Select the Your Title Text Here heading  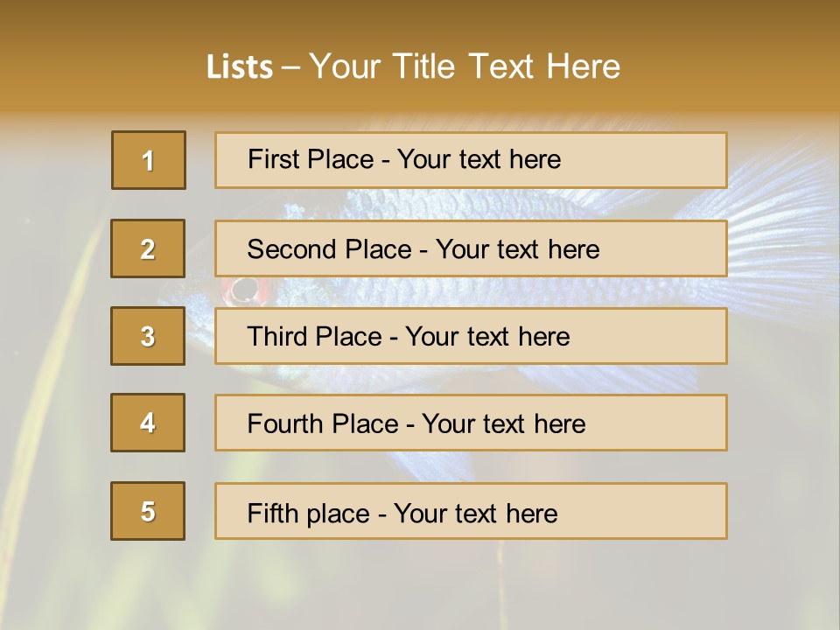tap(465, 67)
